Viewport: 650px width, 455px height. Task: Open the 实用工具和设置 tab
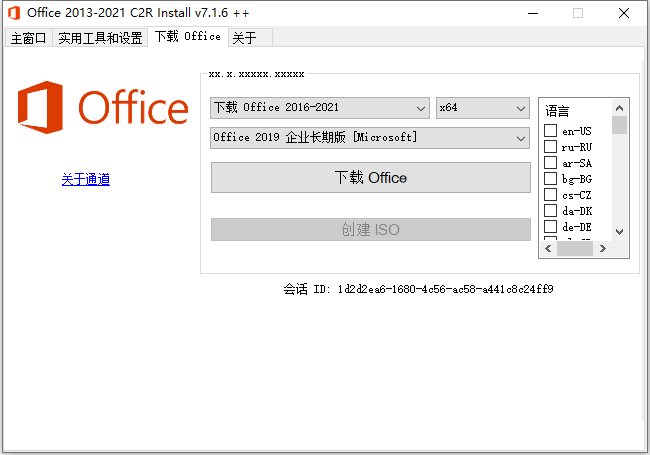point(100,38)
